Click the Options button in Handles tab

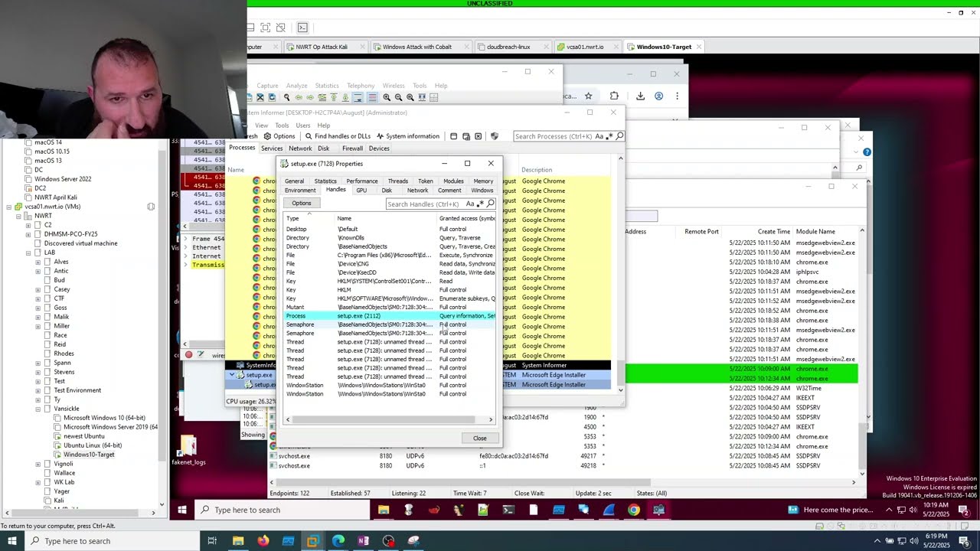click(x=301, y=204)
